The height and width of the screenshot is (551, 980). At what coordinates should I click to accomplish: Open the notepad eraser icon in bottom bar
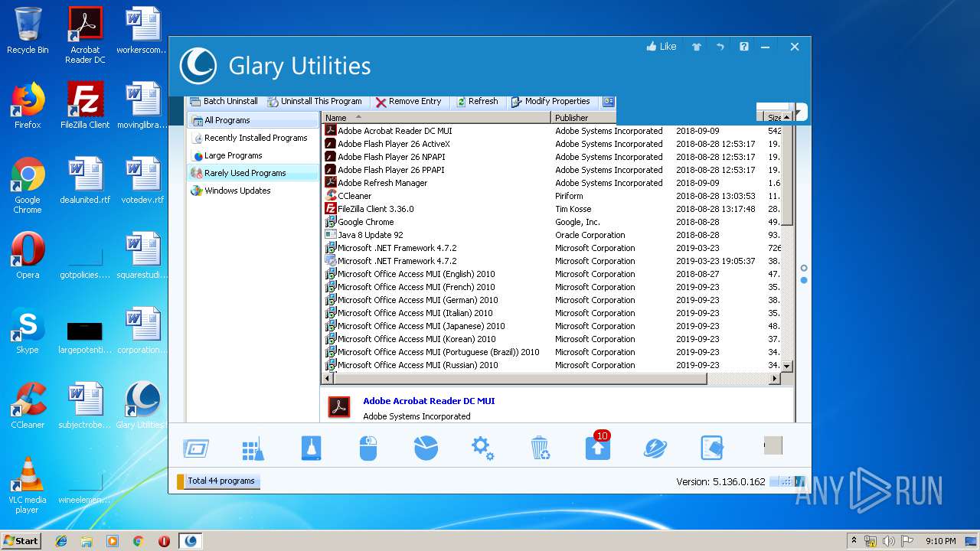(712, 448)
